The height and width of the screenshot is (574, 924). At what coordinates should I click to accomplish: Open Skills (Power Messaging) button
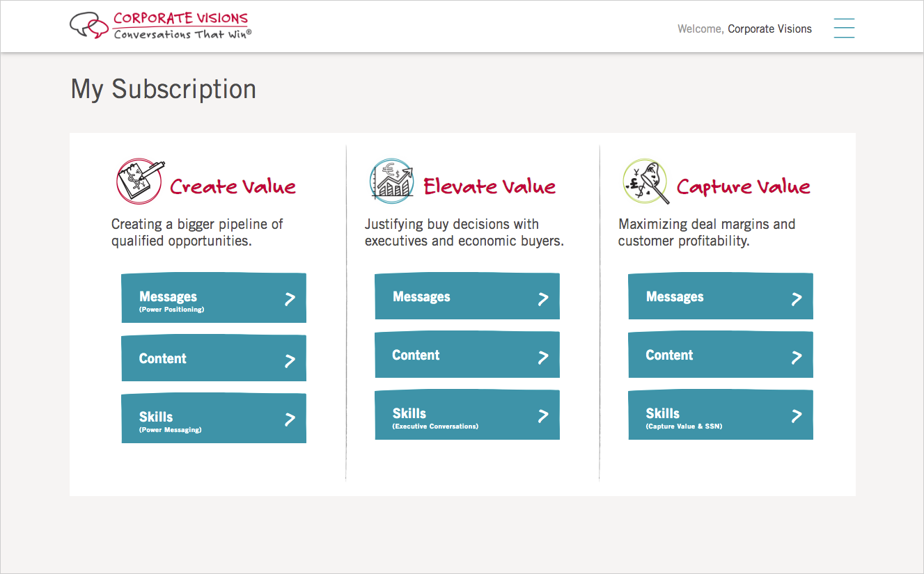pos(214,418)
